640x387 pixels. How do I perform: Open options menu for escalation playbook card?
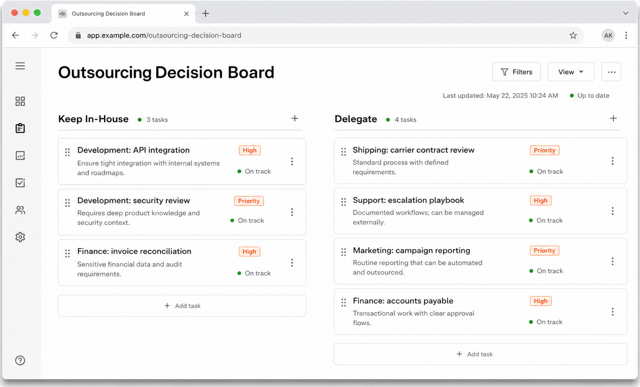tap(612, 211)
